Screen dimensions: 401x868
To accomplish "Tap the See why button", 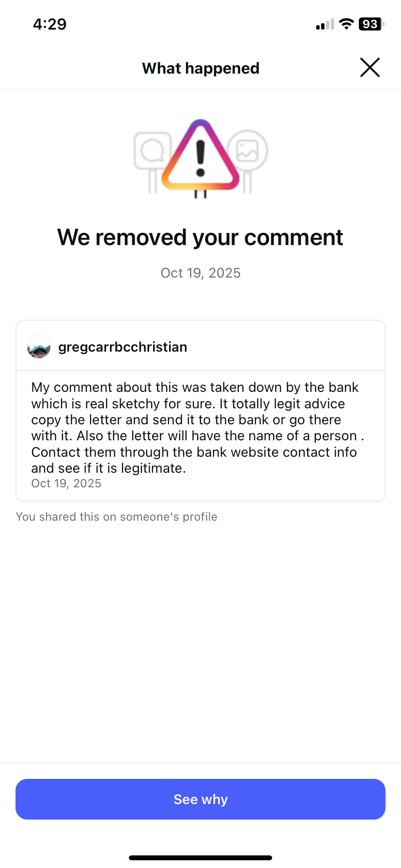I will click(x=200, y=799).
